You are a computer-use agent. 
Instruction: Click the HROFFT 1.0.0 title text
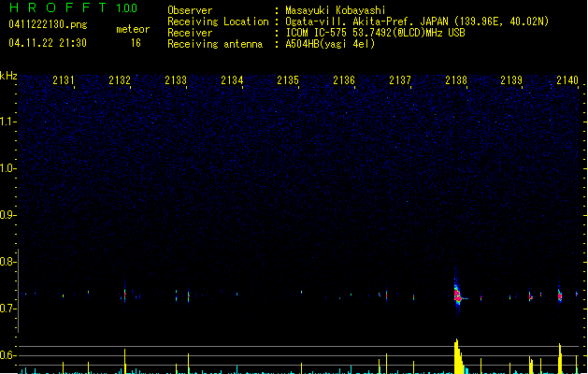click(x=74, y=7)
